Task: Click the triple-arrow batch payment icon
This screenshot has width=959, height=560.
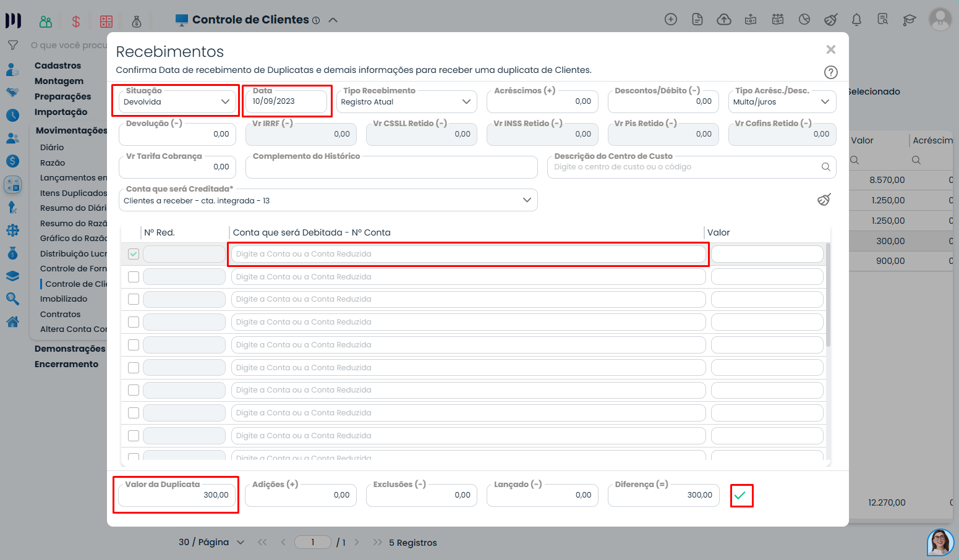Action: point(778,20)
